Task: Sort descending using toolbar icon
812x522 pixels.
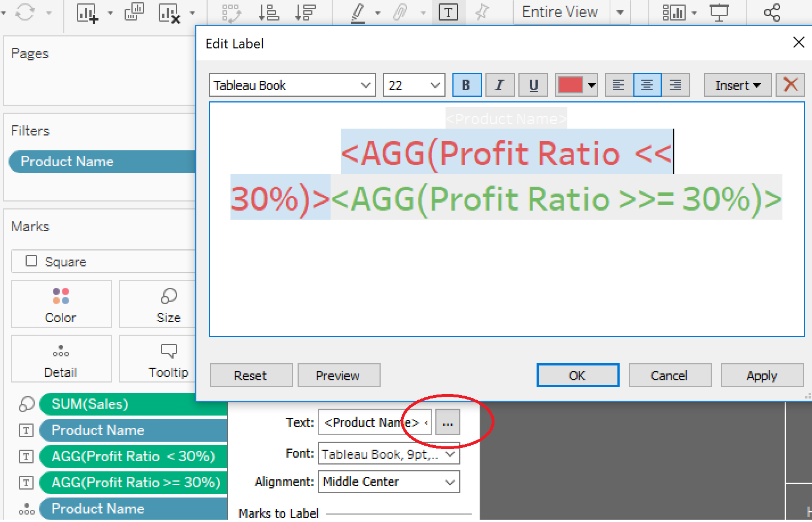Action: 306,12
